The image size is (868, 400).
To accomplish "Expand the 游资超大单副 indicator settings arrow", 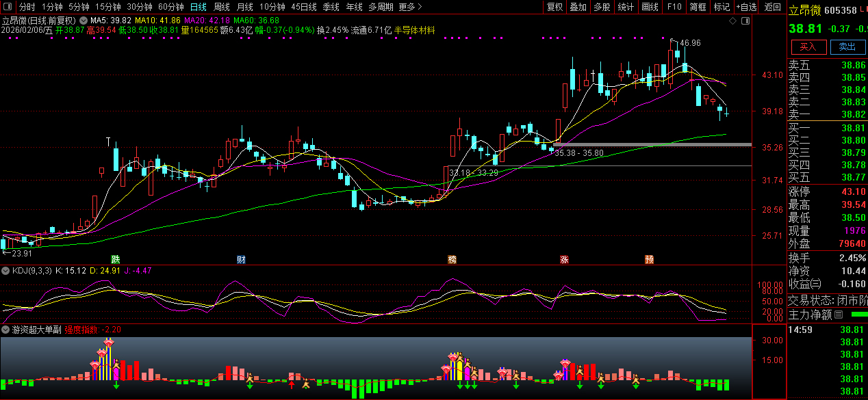I will (5, 330).
